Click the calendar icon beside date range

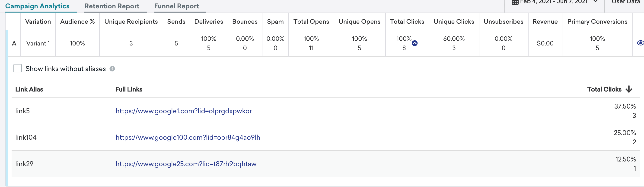coord(515,2)
